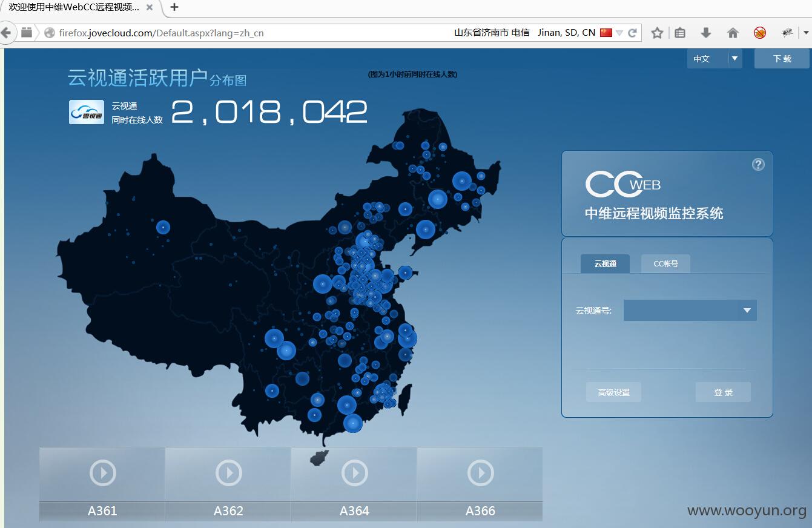Click the CC WEB logo
812x528 pixels.
tap(623, 184)
